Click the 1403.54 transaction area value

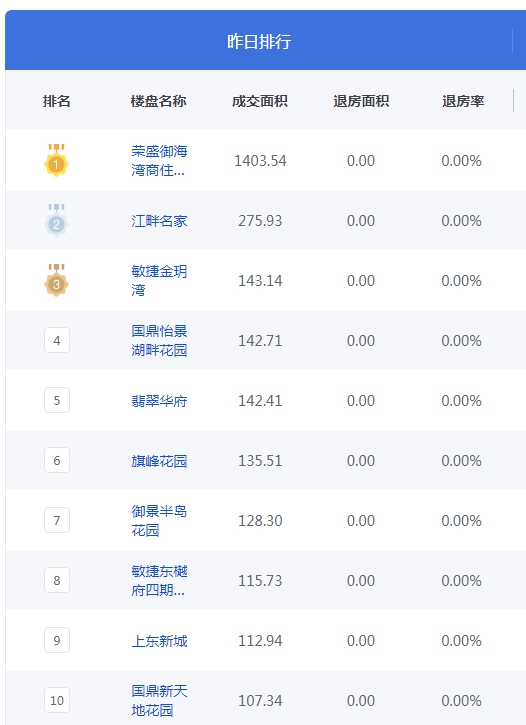(260, 161)
